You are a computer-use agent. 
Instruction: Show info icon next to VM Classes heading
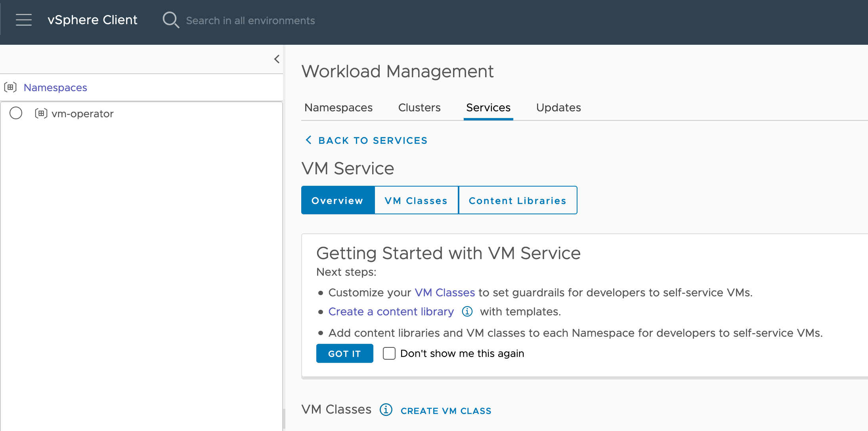tap(386, 410)
